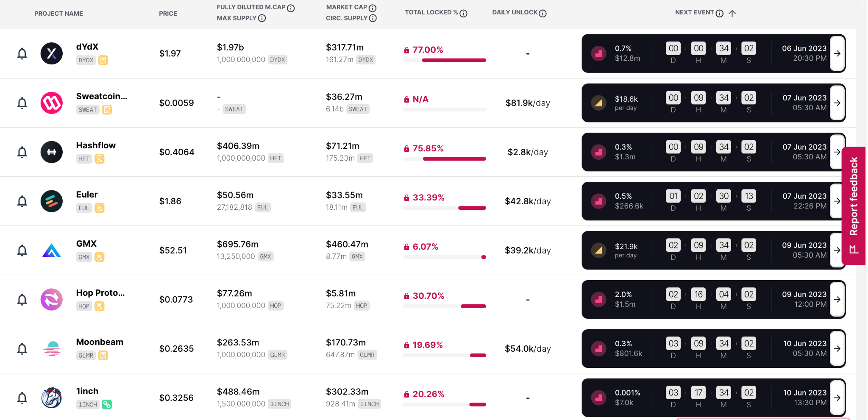Expand the Moonbeam unlock event arrow

(x=837, y=348)
